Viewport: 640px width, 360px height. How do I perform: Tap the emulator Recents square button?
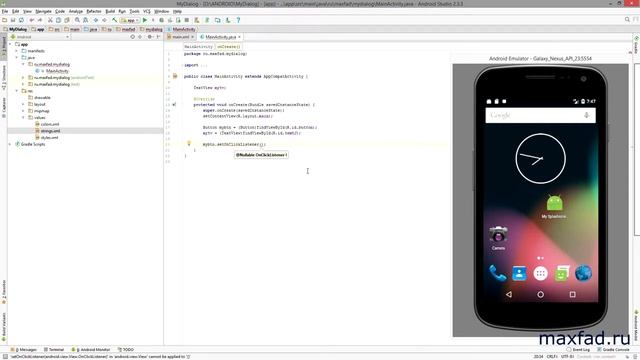(573, 294)
